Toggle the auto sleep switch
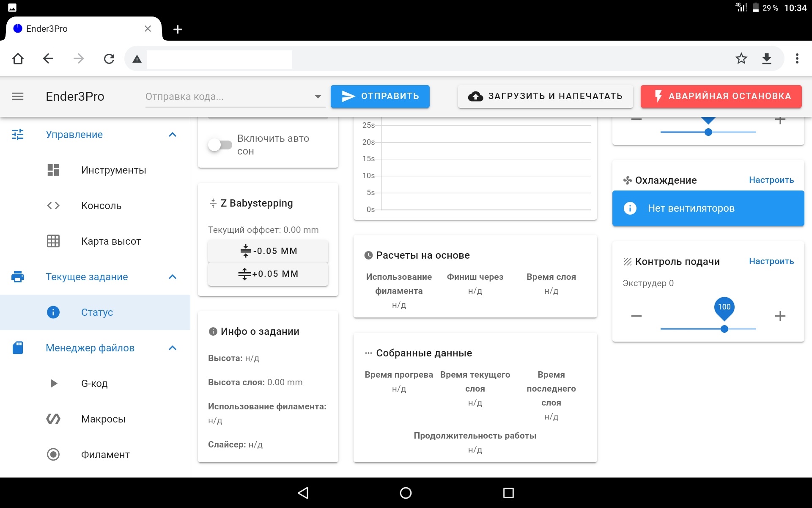 click(x=220, y=145)
